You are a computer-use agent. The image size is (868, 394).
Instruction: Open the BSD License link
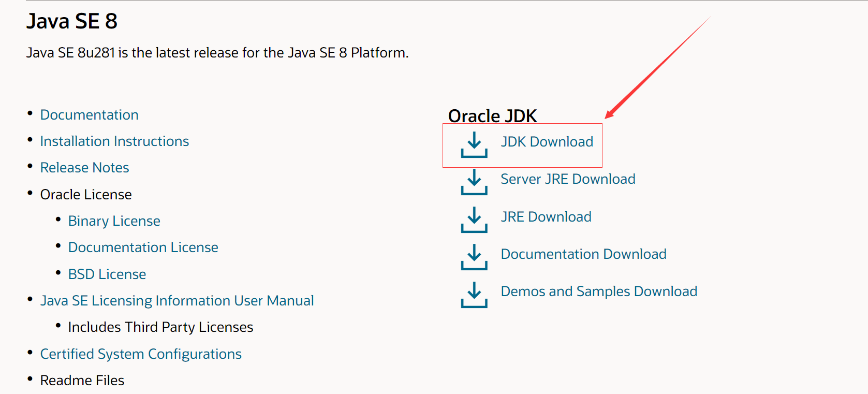pyautogui.click(x=107, y=274)
